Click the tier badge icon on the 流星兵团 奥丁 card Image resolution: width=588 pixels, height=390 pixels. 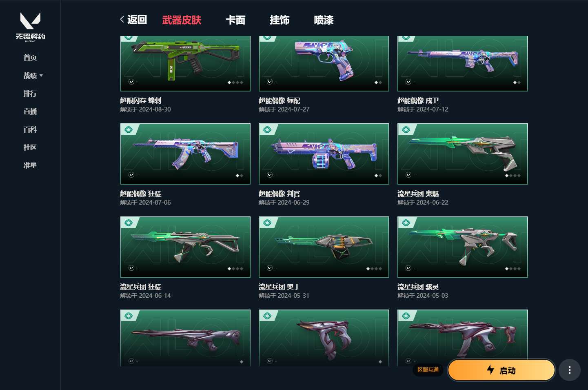pyautogui.click(x=267, y=223)
